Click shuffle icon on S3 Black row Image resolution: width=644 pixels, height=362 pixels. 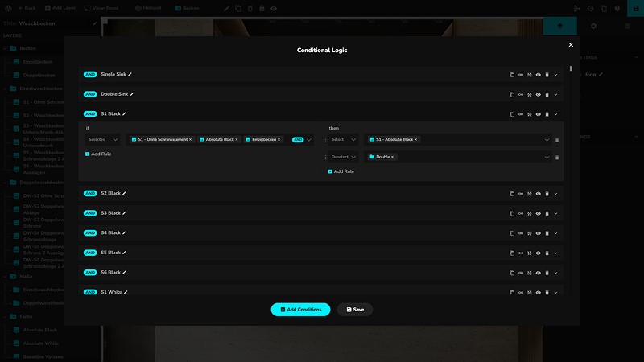530,213
